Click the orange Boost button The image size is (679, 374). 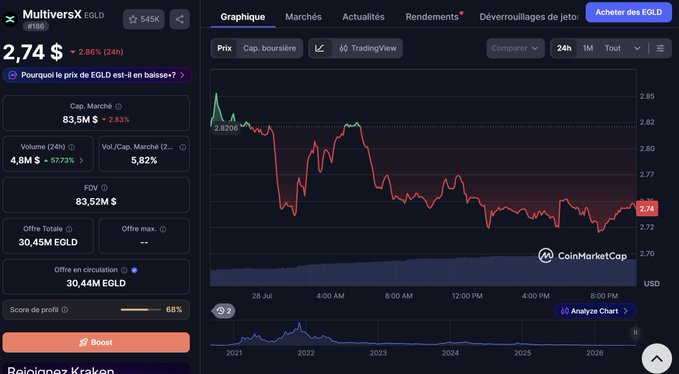[96, 342]
